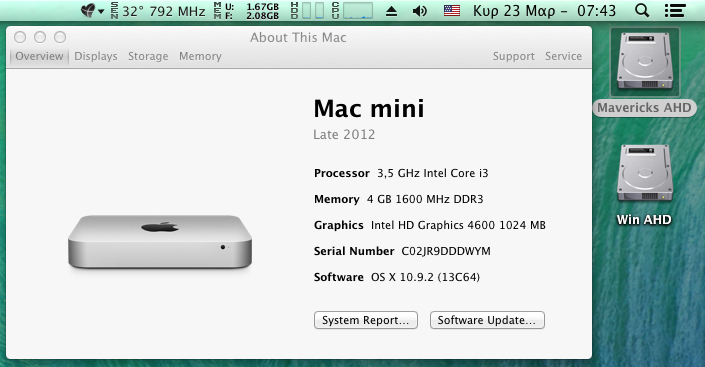
Task: Click the sensor temperature 32° readout
Action: click(x=134, y=11)
